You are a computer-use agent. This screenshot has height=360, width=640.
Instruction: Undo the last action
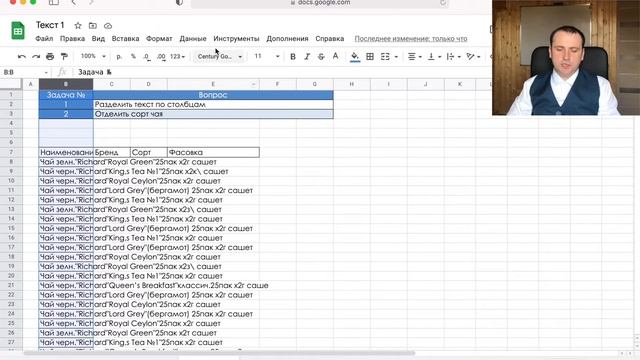click(22, 56)
